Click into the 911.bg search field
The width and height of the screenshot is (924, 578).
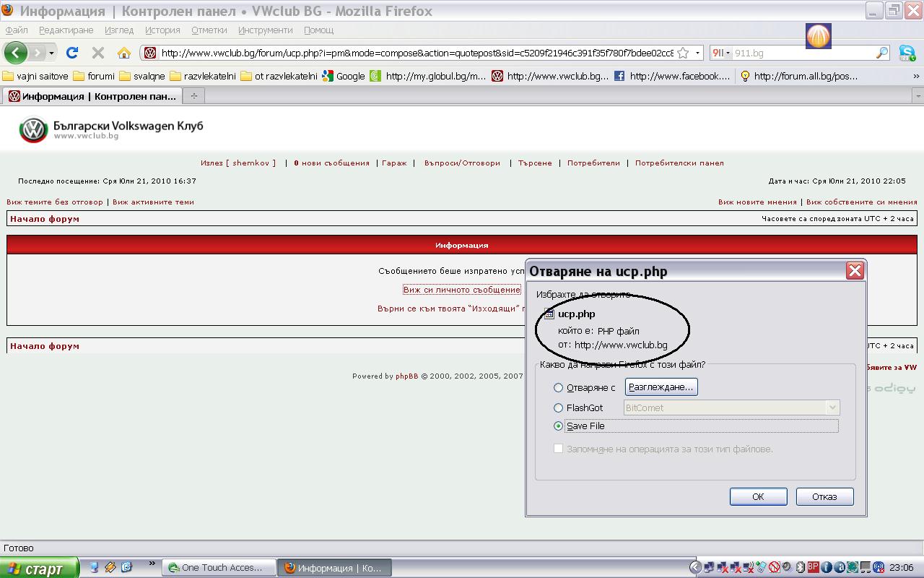pos(801,53)
